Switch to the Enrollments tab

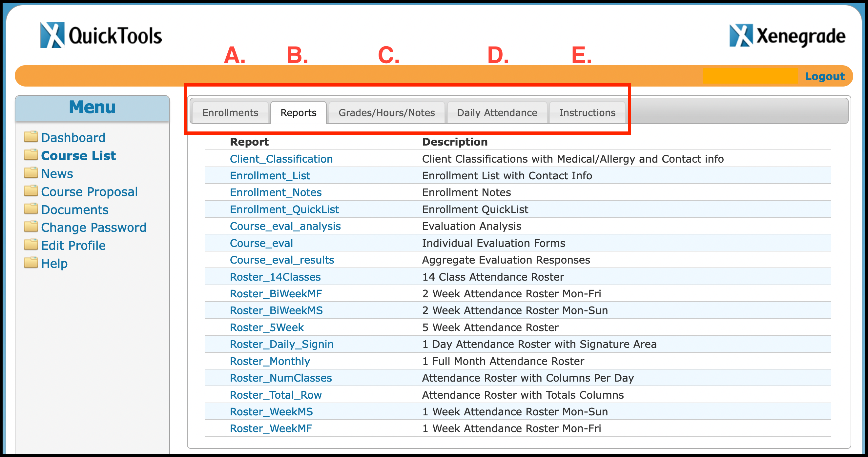(x=230, y=112)
